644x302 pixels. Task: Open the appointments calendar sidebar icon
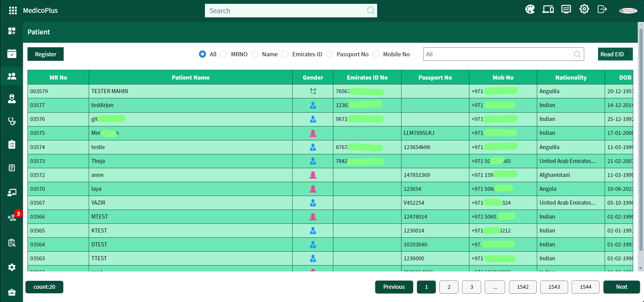[x=12, y=54]
